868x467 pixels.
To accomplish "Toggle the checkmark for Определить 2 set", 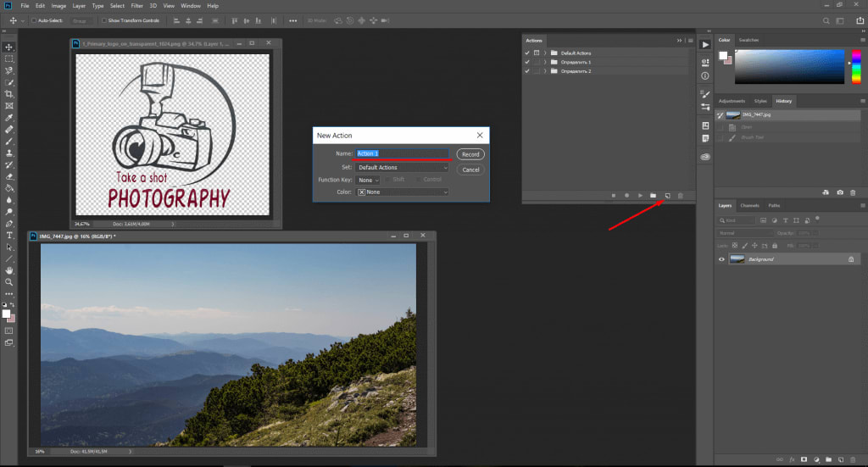I will [x=527, y=71].
